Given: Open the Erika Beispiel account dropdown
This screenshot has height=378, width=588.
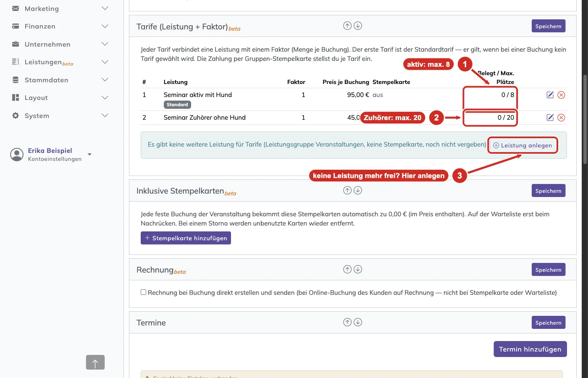Looking at the screenshot, I should (89, 155).
